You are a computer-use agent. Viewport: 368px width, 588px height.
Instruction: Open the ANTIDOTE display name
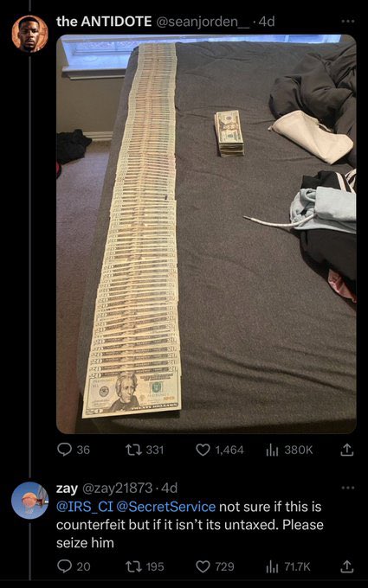point(104,22)
